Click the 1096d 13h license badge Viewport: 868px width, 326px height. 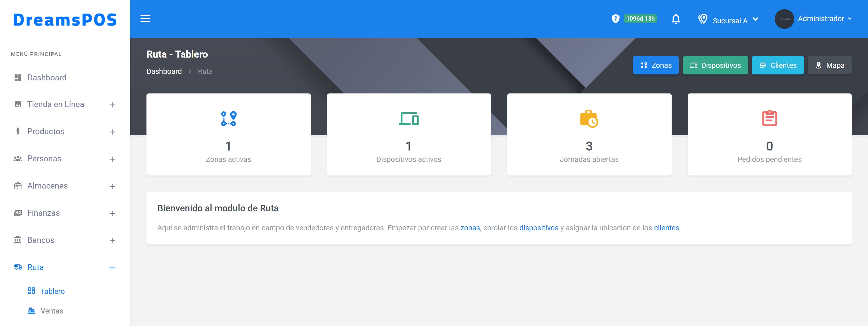(640, 18)
